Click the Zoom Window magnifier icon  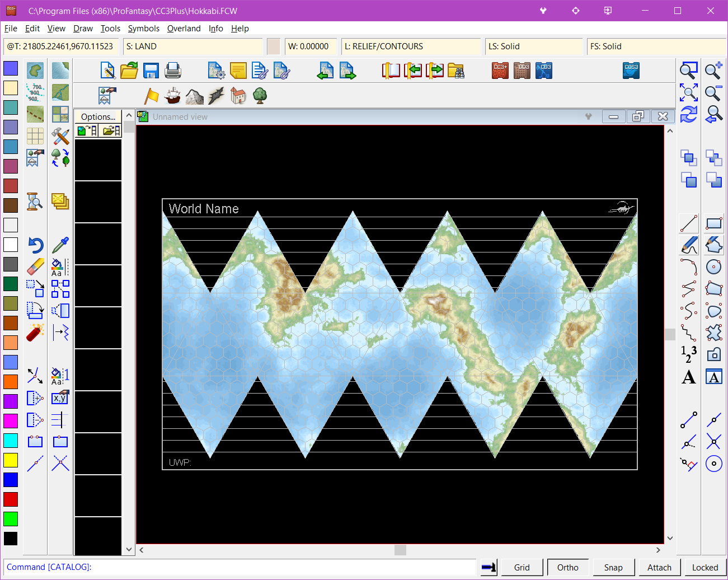click(x=689, y=71)
